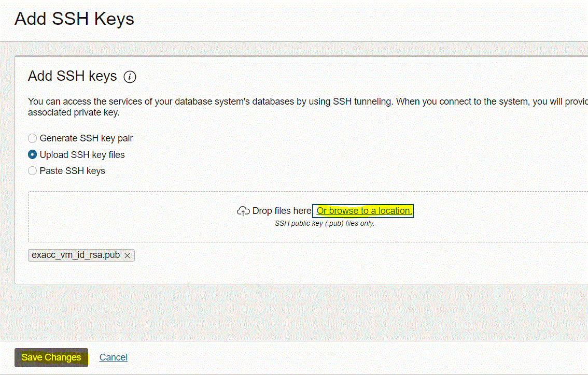Remove the exacc_vm_id_rsa.pub file with its X
Viewport: 588px width, 375px height.
coord(127,255)
